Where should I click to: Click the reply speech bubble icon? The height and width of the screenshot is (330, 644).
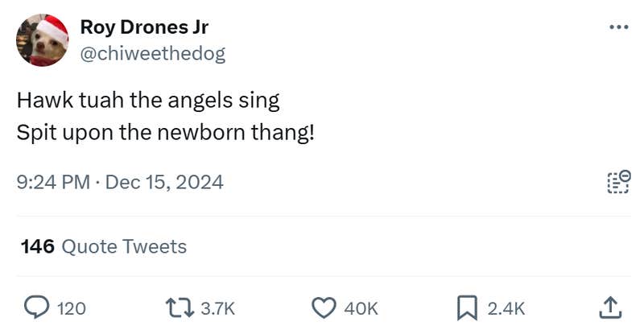click(x=37, y=307)
